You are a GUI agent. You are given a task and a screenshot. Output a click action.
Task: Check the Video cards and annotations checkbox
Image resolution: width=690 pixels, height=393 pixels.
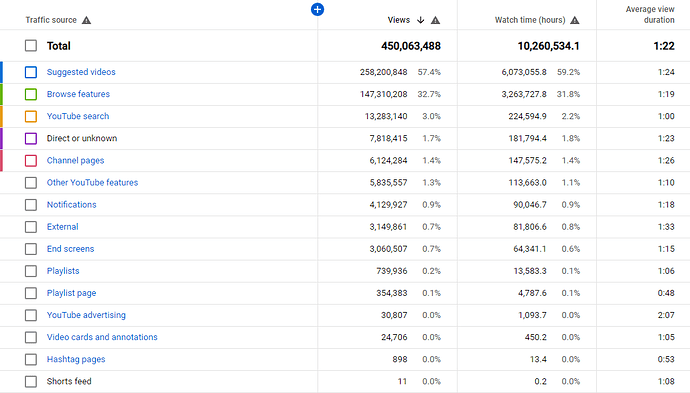pyautogui.click(x=31, y=337)
